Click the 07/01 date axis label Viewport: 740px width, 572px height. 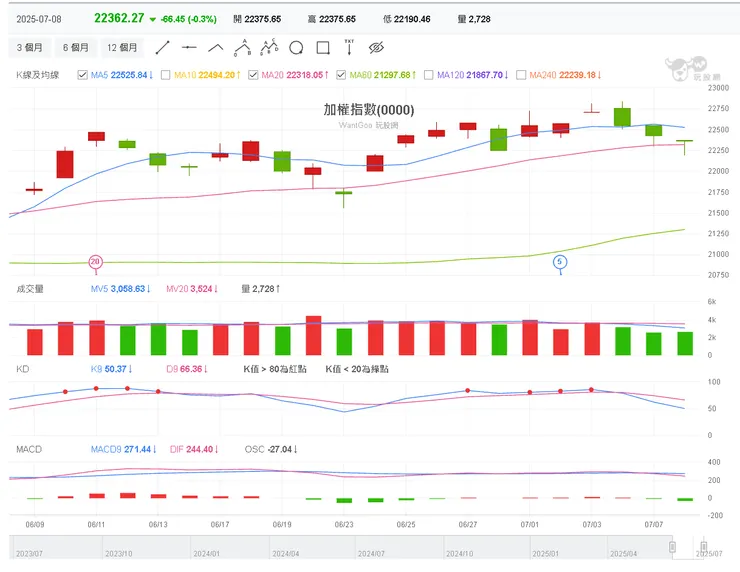(x=530, y=524)
